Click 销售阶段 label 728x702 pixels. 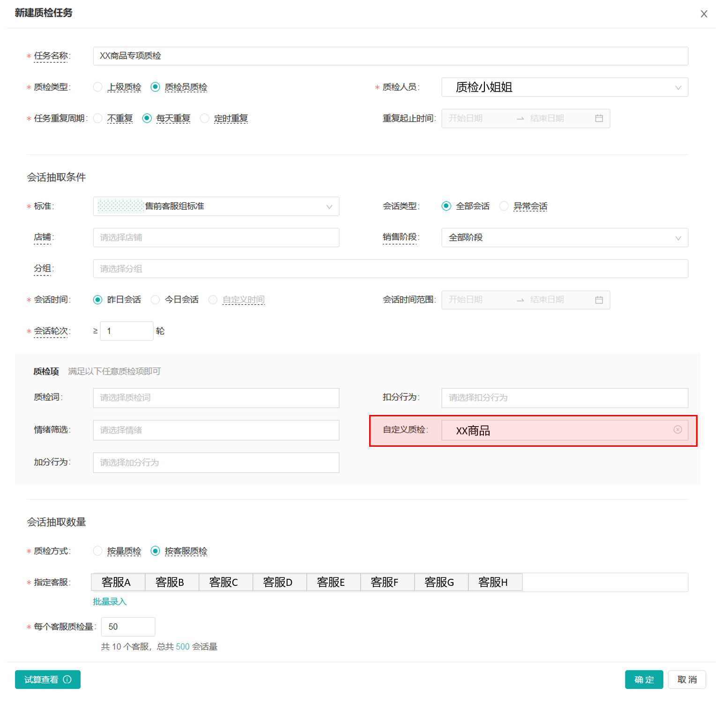400,237
